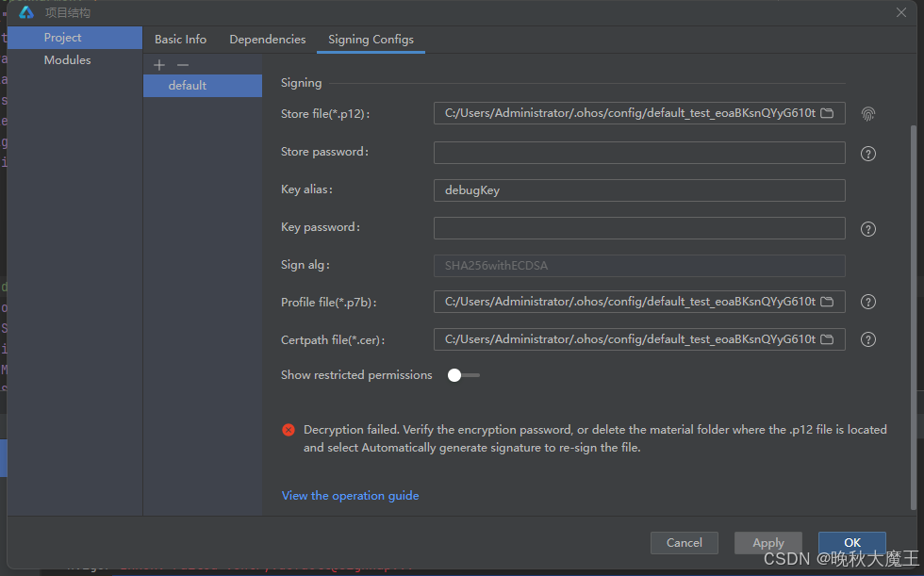Viewport: 924px width, 576px height.
Task: Click the Profile file path field
Action: point(639,302)
